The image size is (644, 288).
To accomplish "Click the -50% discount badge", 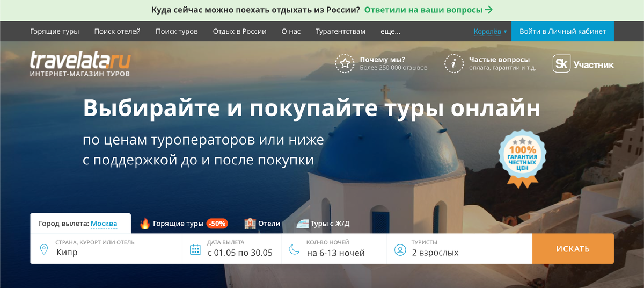I will pos(217,224).
